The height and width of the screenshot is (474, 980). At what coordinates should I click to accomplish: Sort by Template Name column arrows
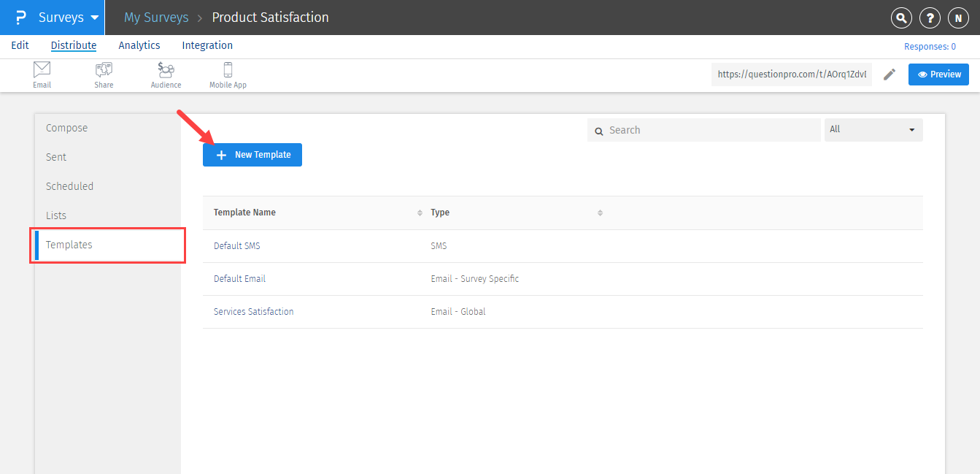[420, 213]
